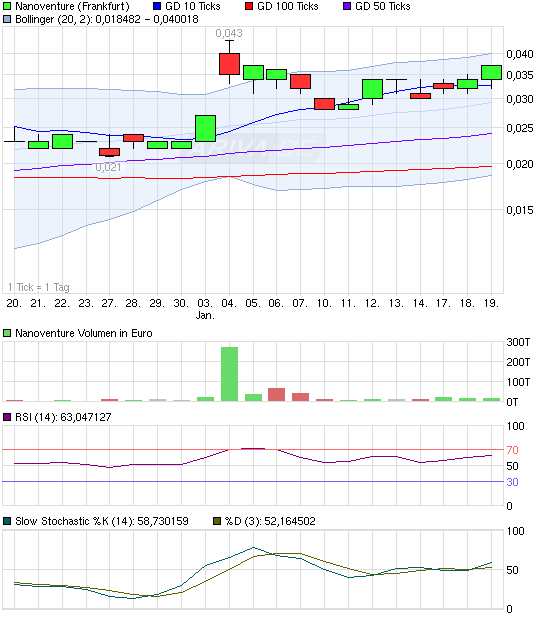Click the Nanoventure Volumen legend swatch

[x=7, y=333]
